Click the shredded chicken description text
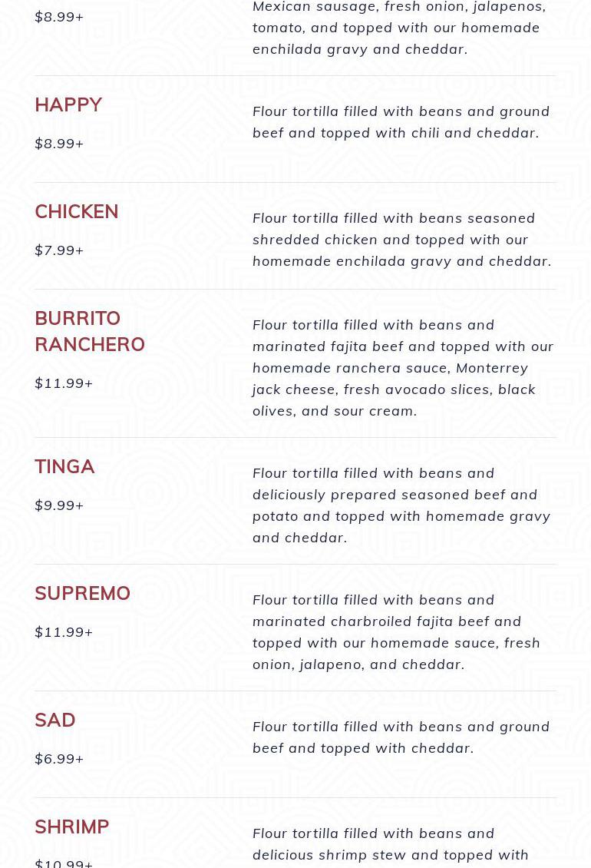591x868 pixels. pyautogui.click(x=401, y=239)
